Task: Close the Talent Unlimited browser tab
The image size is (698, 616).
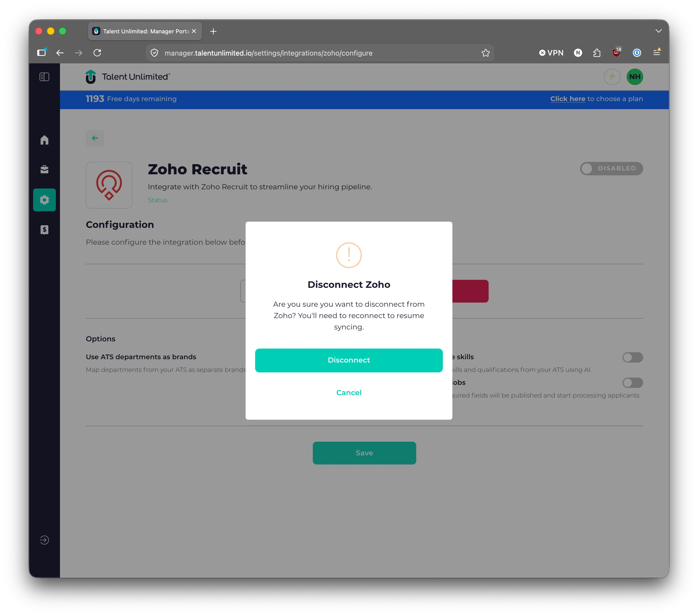Action: point(194,31)
